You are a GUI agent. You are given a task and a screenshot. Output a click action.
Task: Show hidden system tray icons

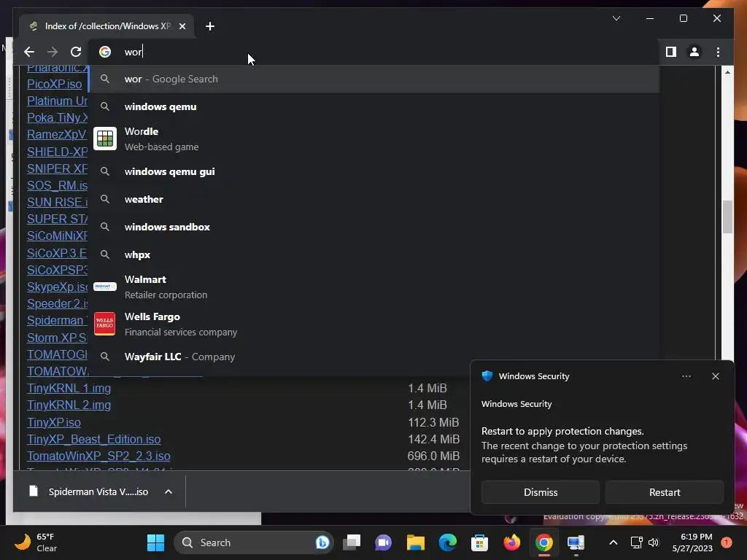[x=614, y=542]
